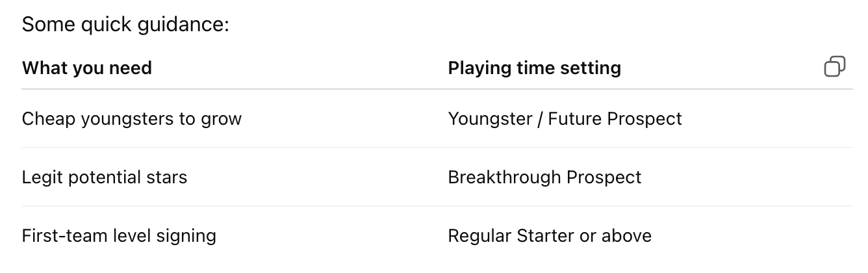Select the "Youngster / Future Prospect" cell
Screen dimensions: 868x273
(565, 119)
